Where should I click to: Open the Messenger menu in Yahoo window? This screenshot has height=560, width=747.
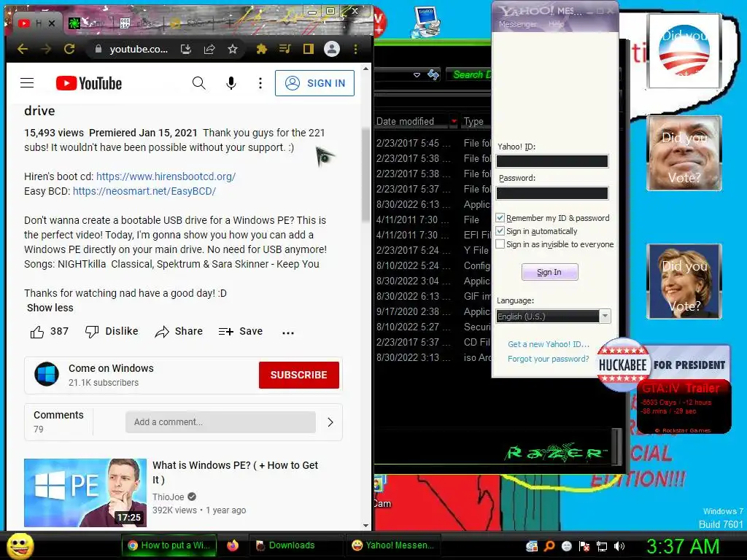517,24
